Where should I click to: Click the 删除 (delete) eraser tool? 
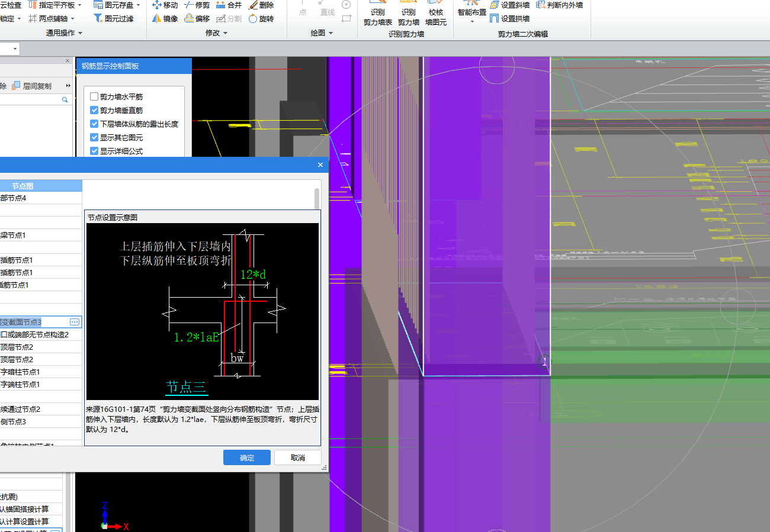point(261,5)
